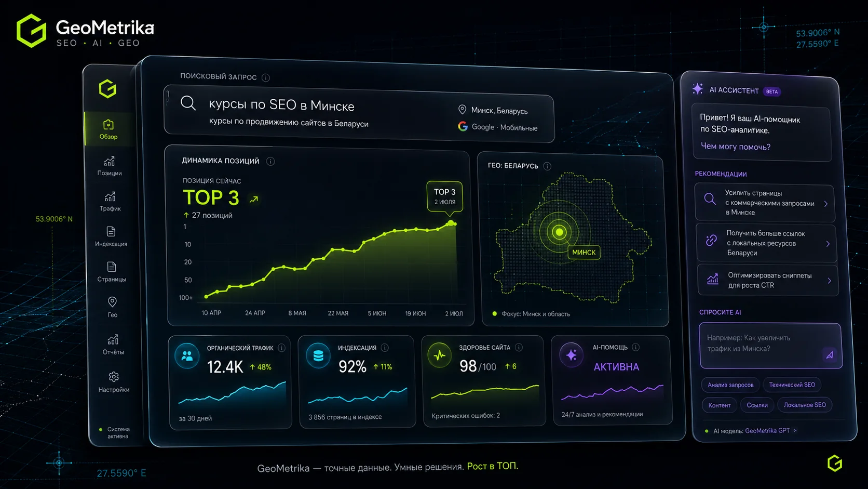This screenshot has width=868, height=489.
Task: Open the Позиции sidebar section
Action: [110, 166]
